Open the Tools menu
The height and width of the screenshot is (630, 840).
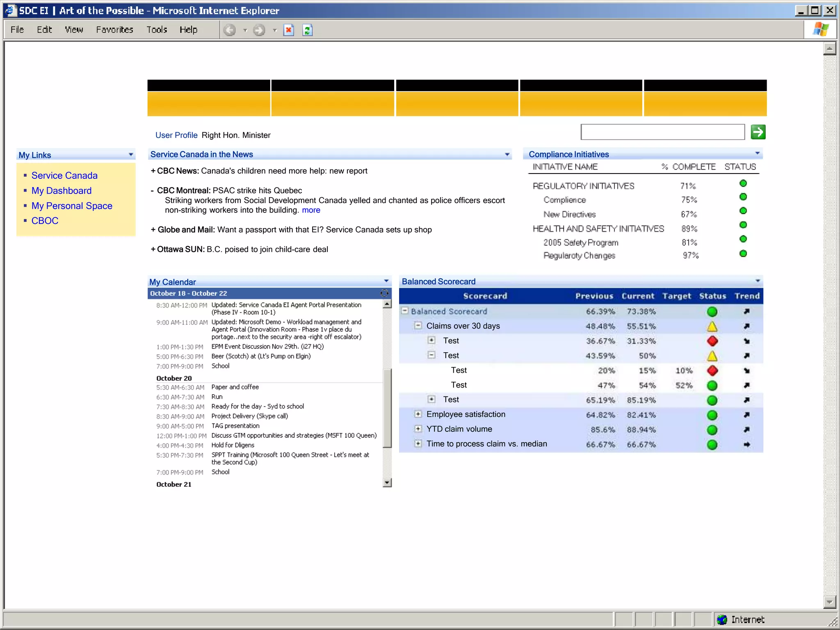coord(157,30)
